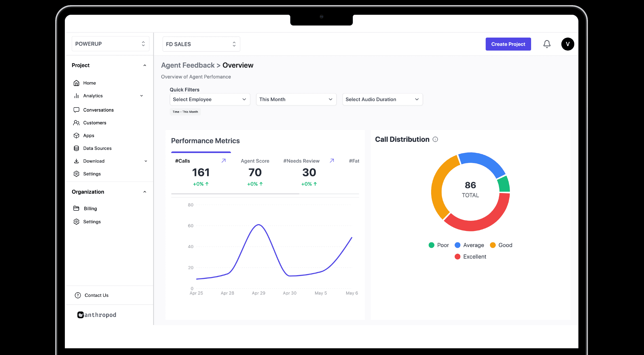Image resolution: width=644 pixels, height=355 pixels.
Task: Click the Apps cube icon
Action: click(x=76, y=135)
